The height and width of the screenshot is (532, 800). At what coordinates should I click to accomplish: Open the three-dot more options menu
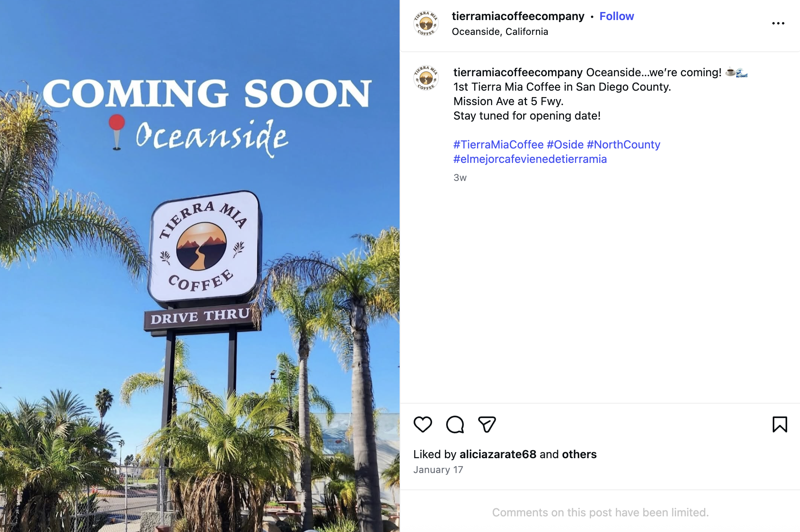[x=778, y=23]
